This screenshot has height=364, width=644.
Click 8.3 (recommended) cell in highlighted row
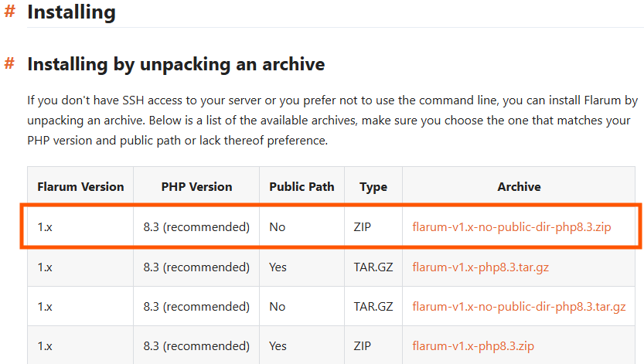pyautogui.click(x=196, y=227)
